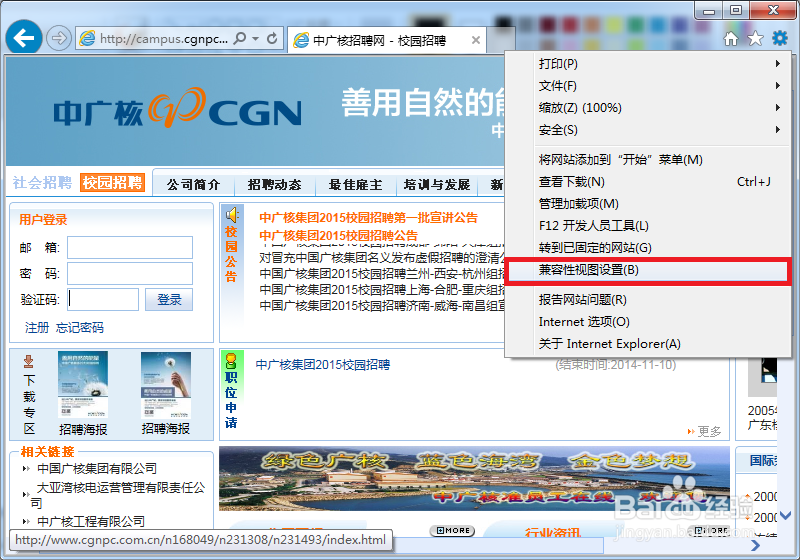800x560 pixels.
Task: Click the scroll-down arrow on vertical scrollbar
Action: tap(786, 515)
